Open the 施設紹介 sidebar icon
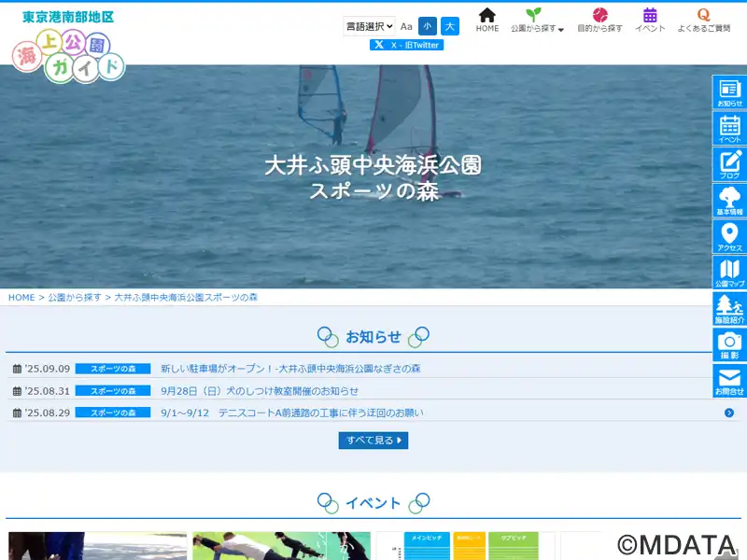The image size is (747, 560). coord(729,309)
